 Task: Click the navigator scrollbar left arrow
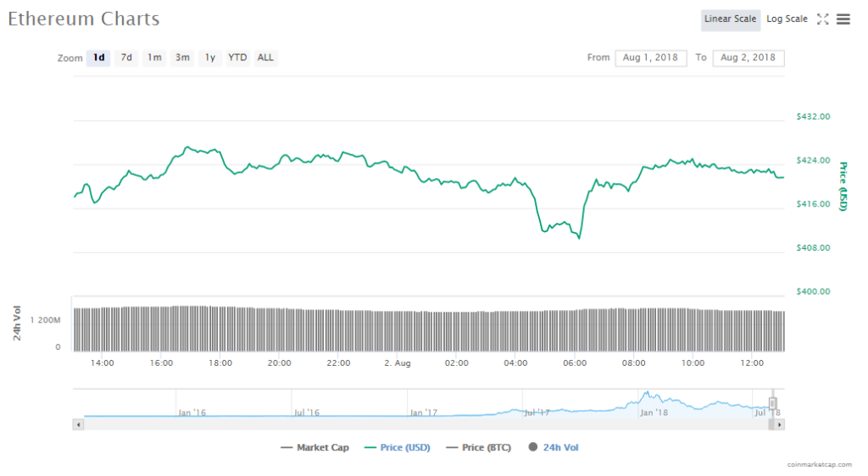(79, 423)
